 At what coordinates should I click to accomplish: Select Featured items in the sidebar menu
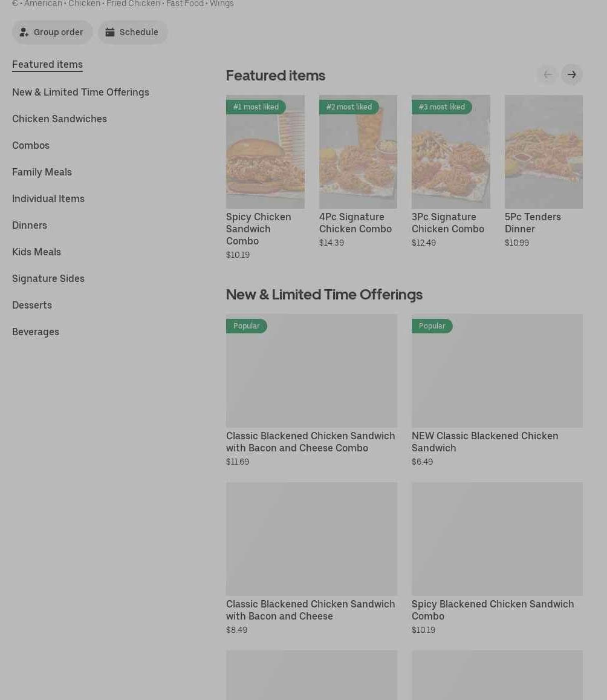coord(47,64)
